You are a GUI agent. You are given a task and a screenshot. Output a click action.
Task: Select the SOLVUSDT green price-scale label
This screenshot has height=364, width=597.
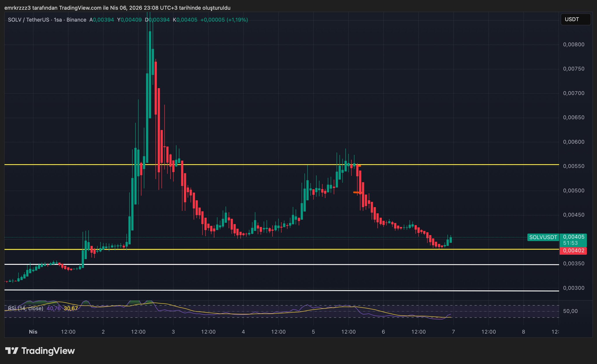point(543,237)
